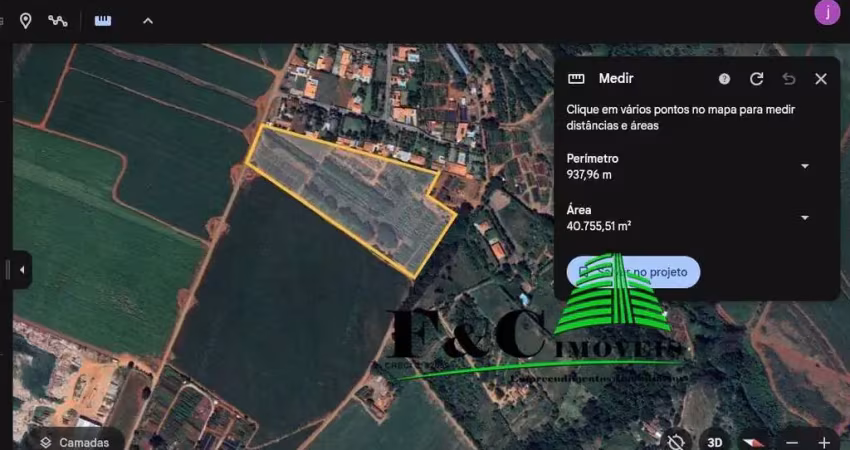This screenshot has width=850, height=450.
Task: Open the Perímetro units dropdown
Action: pyautogui.click(x=804, y=166)
